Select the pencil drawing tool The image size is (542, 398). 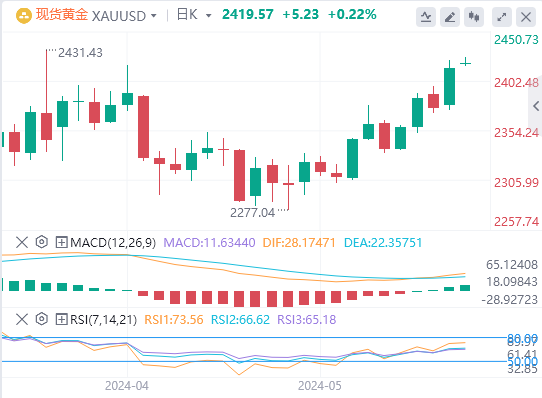[x=450, y=17]
